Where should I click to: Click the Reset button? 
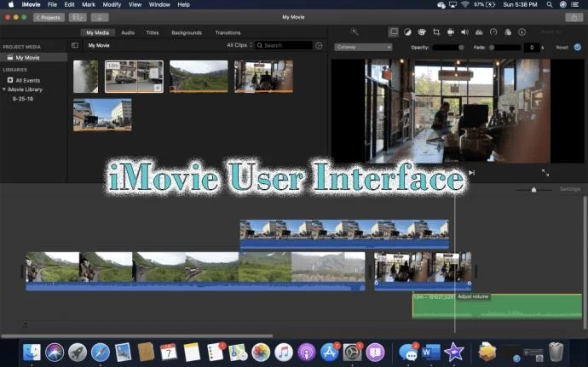click(x=562, y=47)
